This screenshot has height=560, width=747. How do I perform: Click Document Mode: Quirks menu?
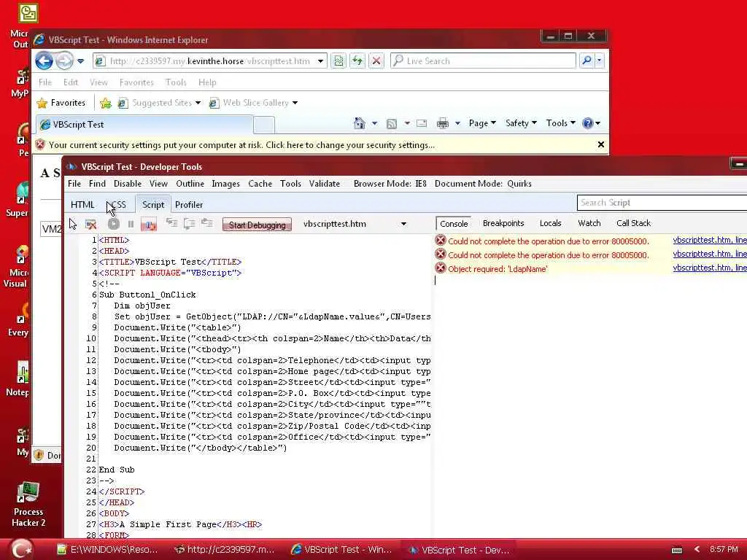tap(483, 184)
